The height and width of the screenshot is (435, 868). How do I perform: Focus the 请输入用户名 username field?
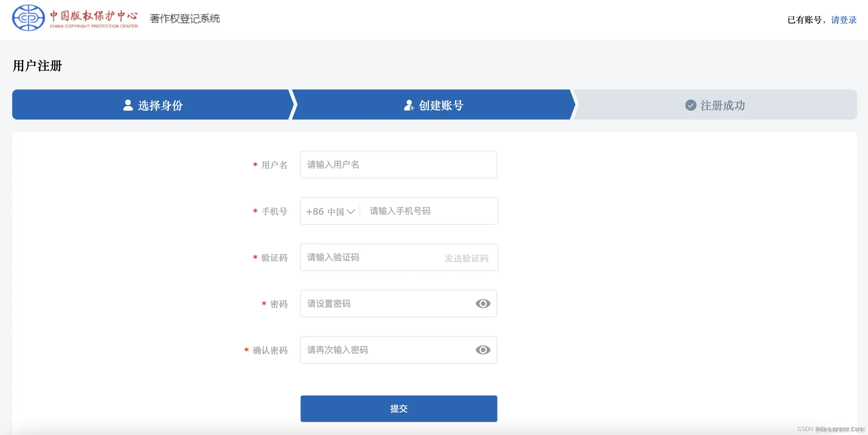click(x=398, y=164)
